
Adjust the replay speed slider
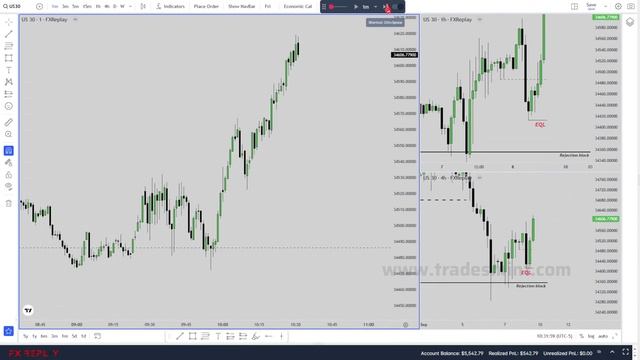(338, 7)
